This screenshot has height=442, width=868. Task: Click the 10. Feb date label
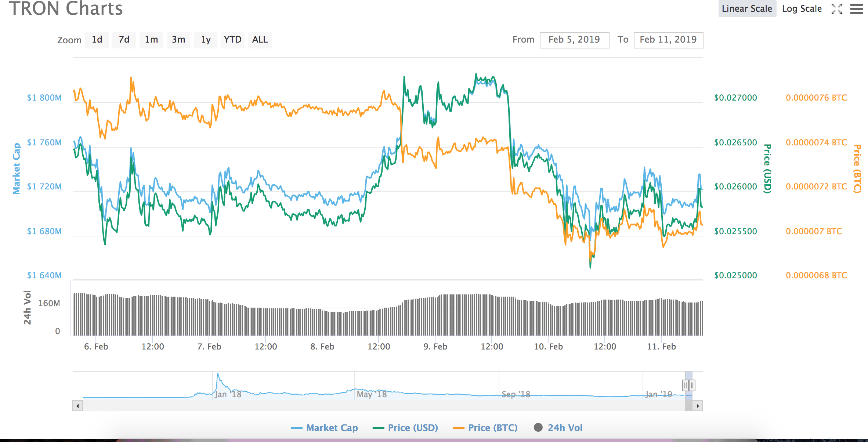pos(548,347)
